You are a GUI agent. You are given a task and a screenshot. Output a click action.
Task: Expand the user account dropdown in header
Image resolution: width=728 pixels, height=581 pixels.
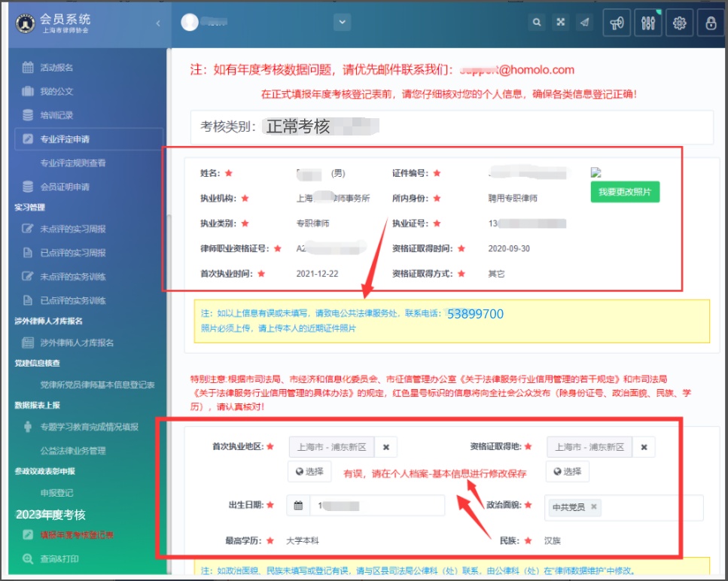click(343, 23)
